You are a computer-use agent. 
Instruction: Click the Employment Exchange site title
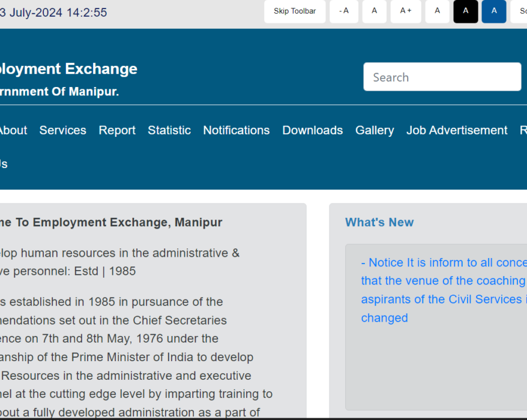[68, 69]
